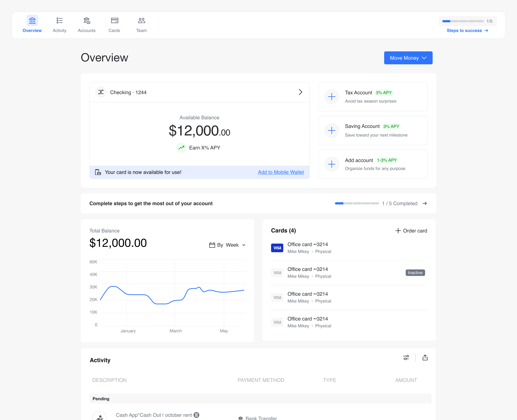The image size is (517, 420).
Task: Click the bank icon beside Bank Transfer
Action: [241, 418]
